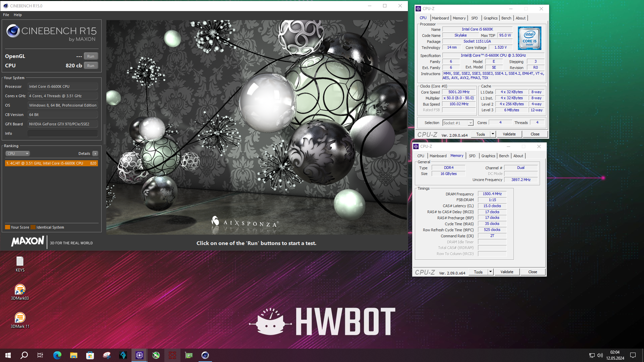Click the green circuit board taskbar icon
Screen dimensions: 644x362
point(189,355)
